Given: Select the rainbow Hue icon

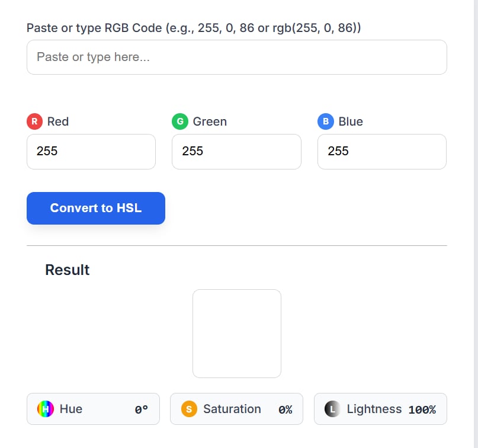Looking at the screenshot, I should [44, 409].
